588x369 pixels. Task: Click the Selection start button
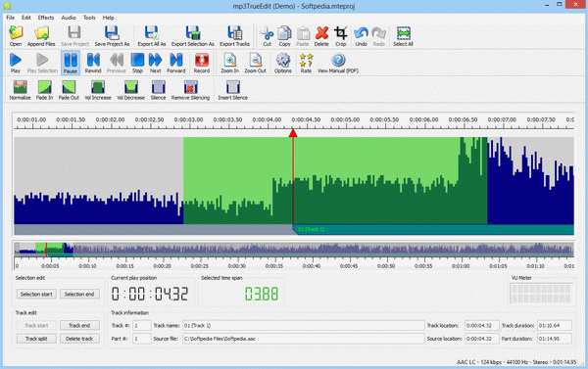pos(36,294)
